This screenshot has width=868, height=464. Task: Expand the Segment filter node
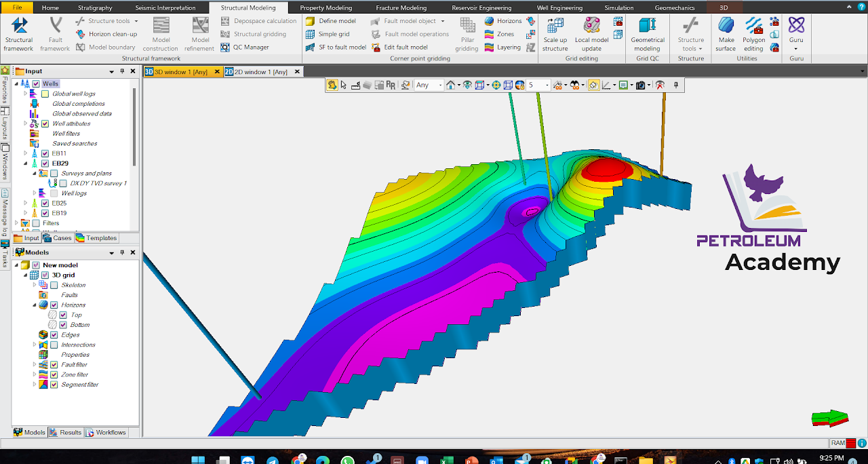[35, 385]
